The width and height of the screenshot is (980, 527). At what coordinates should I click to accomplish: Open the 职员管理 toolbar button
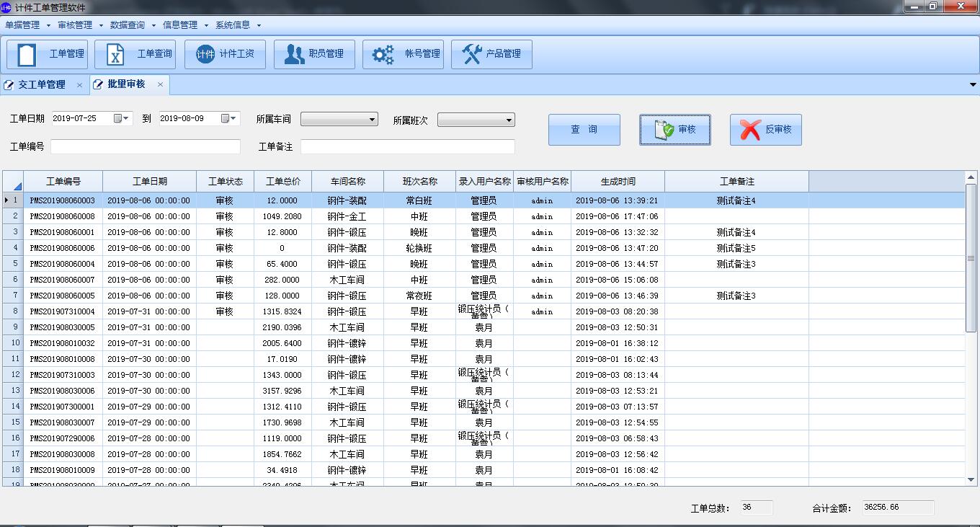[314, 54]
